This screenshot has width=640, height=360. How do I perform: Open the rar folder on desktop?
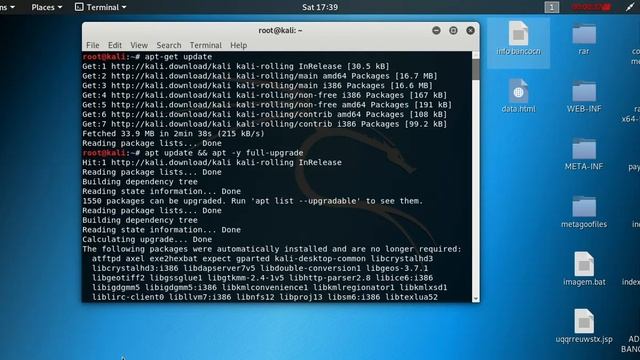coord(584,34)
